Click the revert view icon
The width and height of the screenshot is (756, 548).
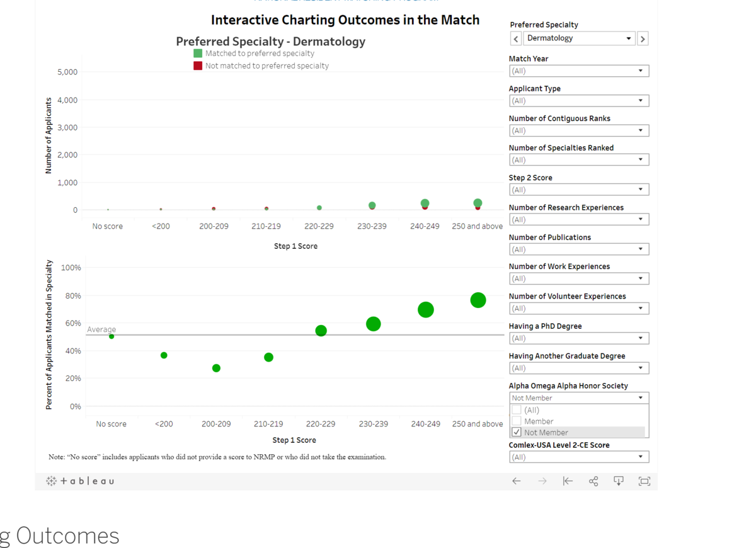coord(568,481)
